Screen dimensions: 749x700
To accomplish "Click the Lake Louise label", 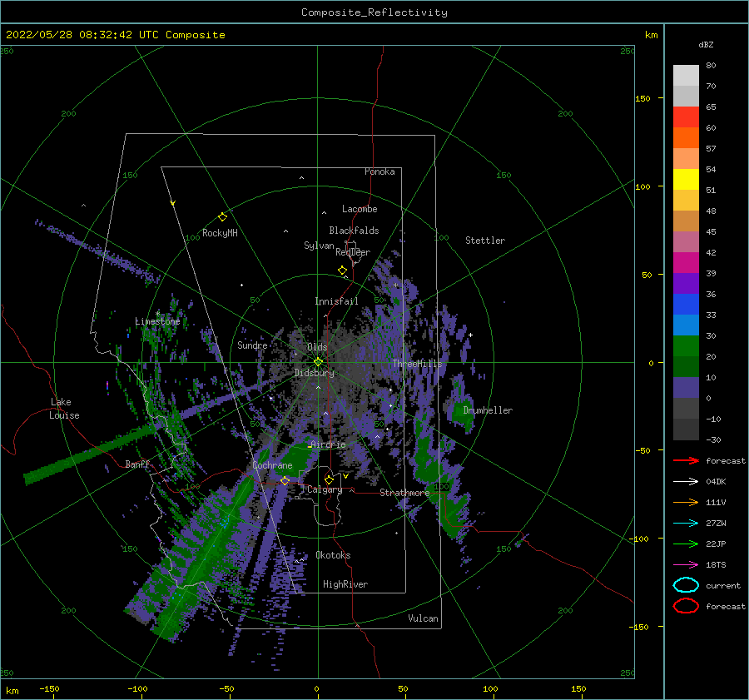I will coord(64,409).
